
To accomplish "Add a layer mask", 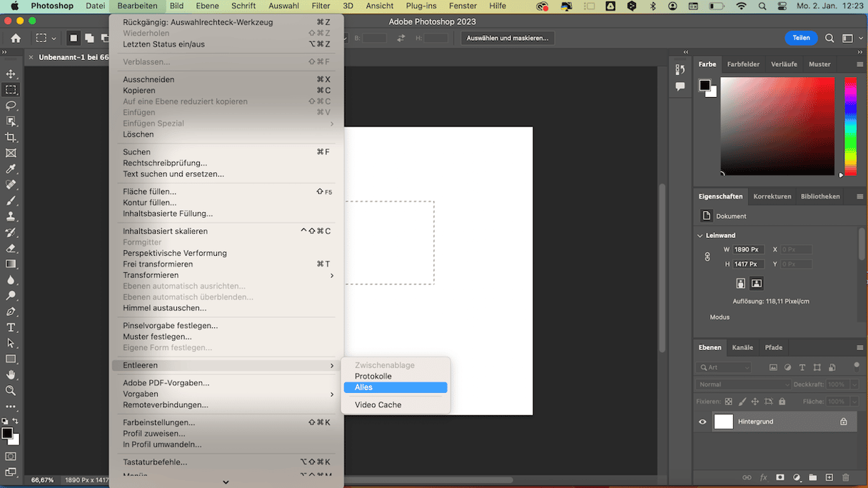I will [x=780, y=477].
